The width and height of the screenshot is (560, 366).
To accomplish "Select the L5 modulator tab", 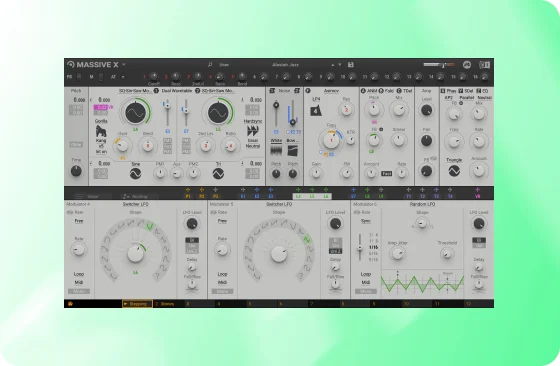I will pos(312,196).
